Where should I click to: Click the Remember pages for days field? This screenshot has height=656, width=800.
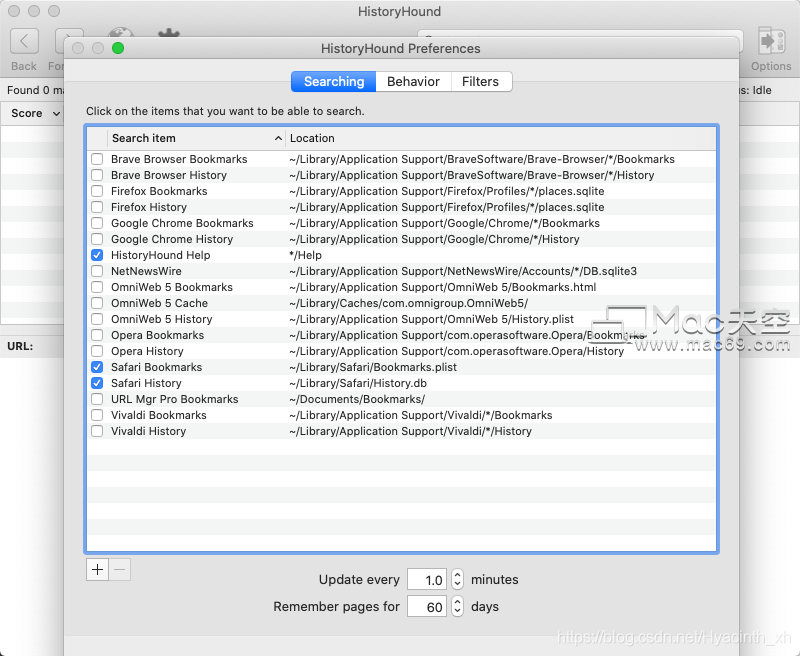click(x=427, y=607)
